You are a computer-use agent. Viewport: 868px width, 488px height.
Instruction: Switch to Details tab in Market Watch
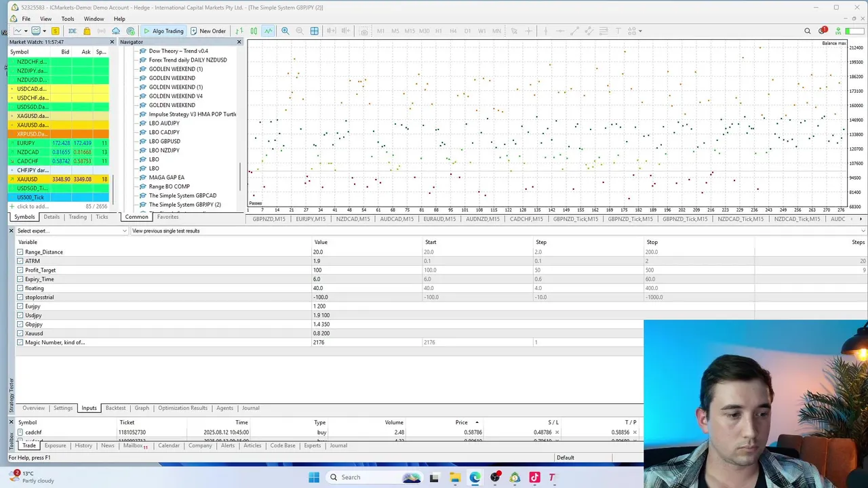tap(52, 217)
